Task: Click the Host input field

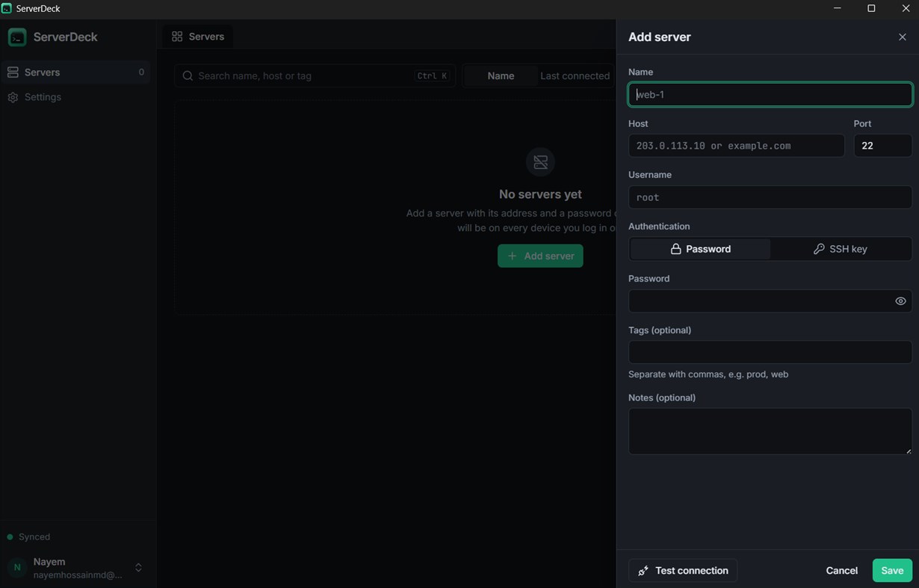Action: coord(737,146)
